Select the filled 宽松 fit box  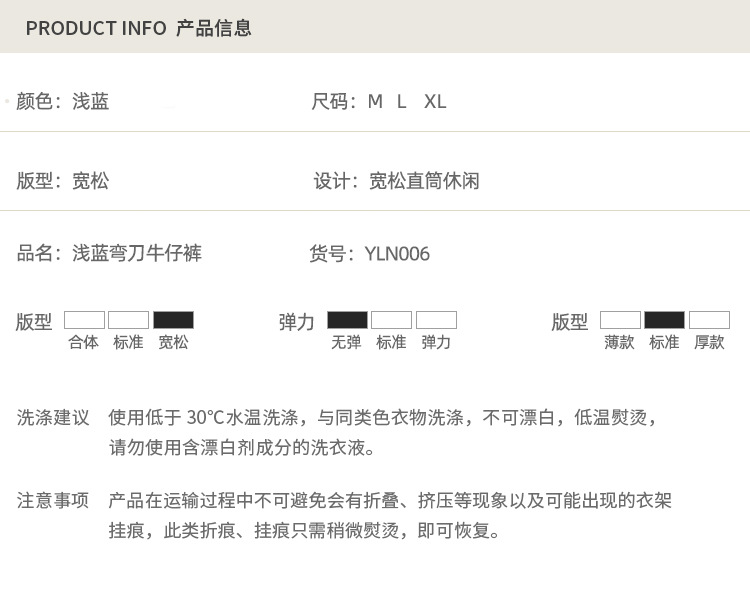[173, 320]
